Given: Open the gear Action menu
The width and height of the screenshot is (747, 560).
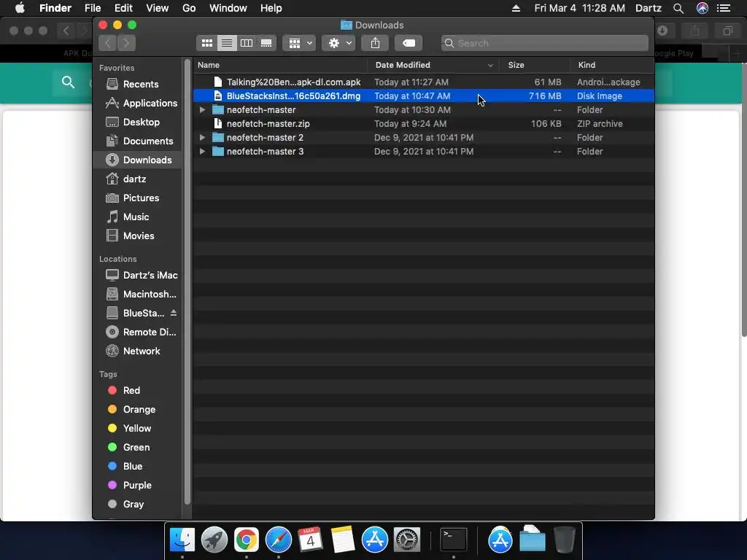Looking at the screenshot, I should pos(338,43).
